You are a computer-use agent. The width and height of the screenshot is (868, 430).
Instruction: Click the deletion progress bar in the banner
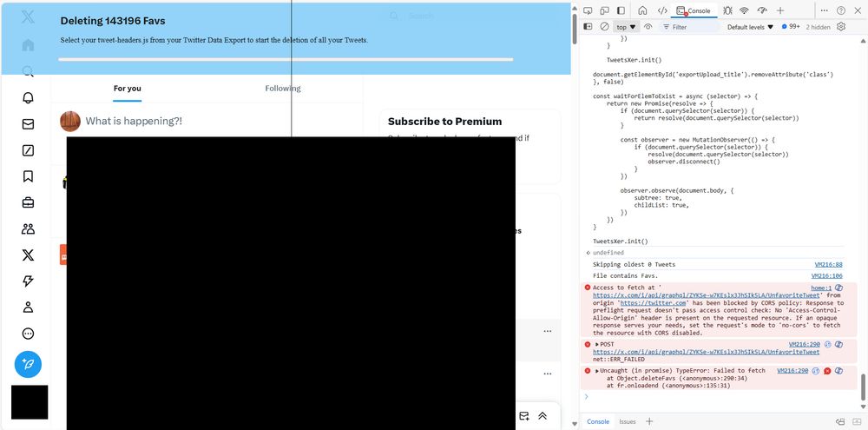click(286, 59)
